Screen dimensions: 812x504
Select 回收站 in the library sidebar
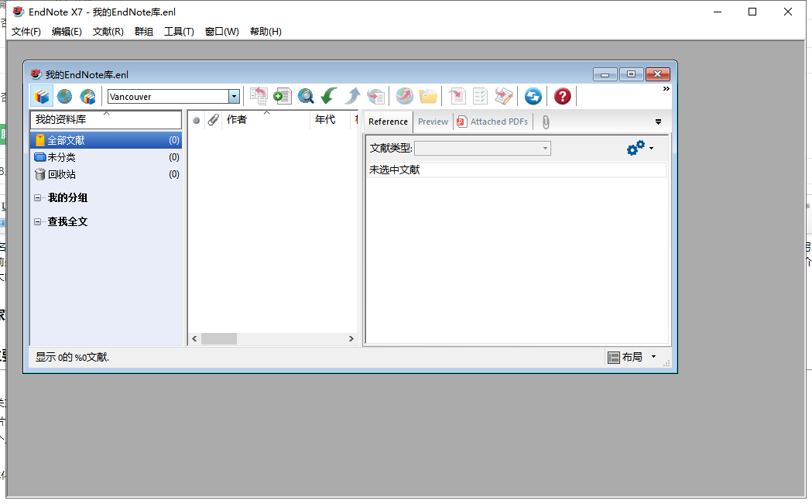pyautogui.click(x=62, y=174)
